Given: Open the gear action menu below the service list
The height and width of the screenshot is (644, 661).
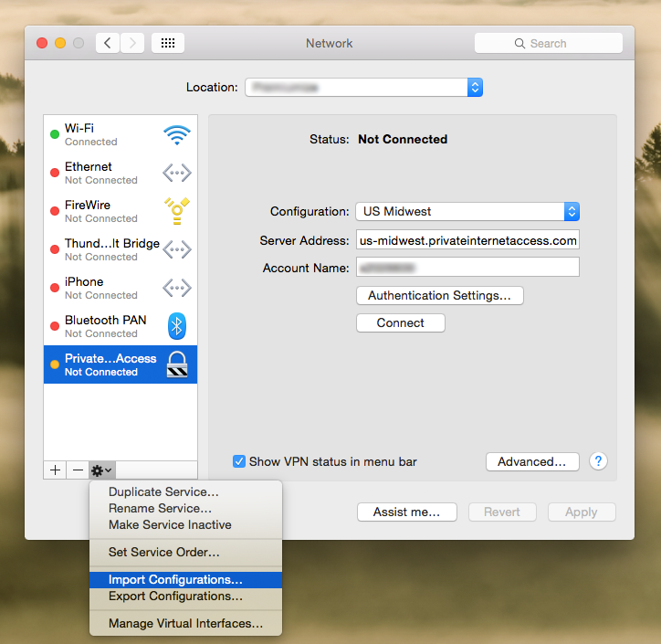Looking at the screenshot, I should tap(101, 470).
